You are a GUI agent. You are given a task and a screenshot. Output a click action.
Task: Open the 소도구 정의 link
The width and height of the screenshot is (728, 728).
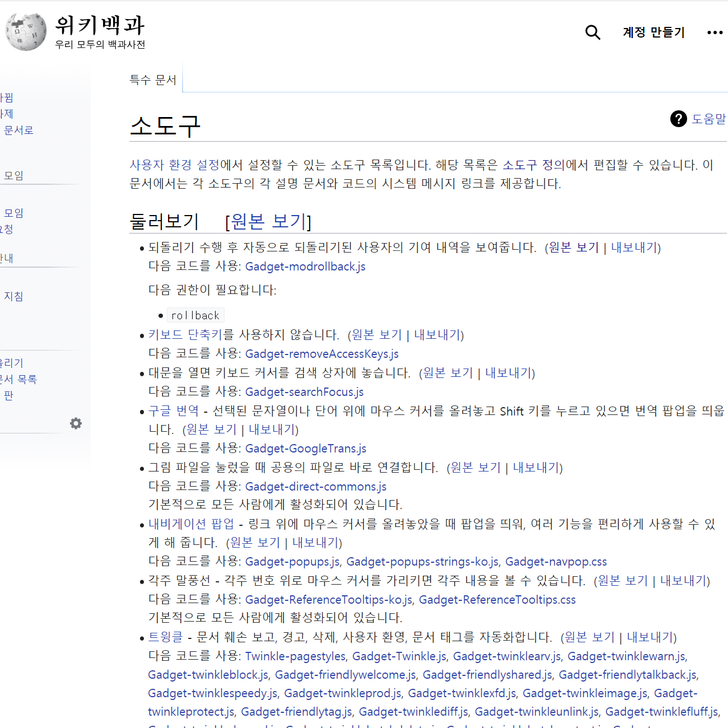[x=534, y=165]
